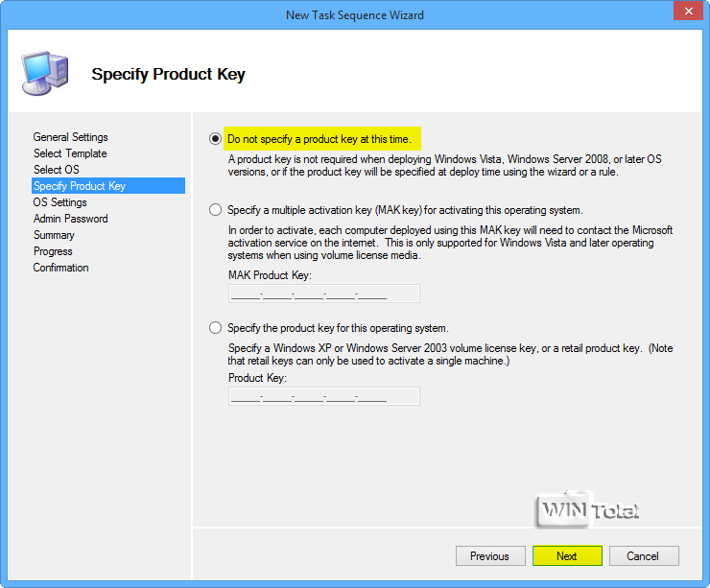Switch to the OS Settings step

click(x=59, y=202)
